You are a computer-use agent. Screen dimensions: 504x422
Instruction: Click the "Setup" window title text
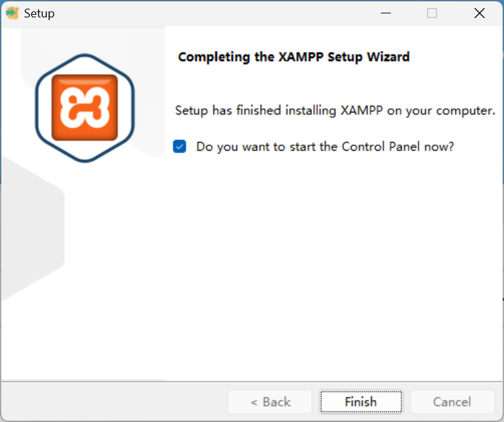(39, 13)
